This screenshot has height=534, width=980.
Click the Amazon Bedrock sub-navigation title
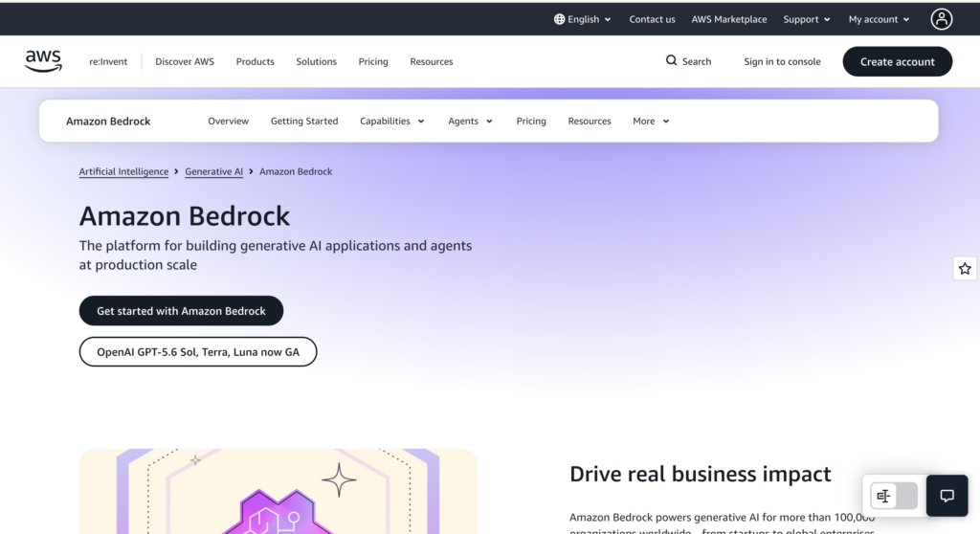coord(108,122)
